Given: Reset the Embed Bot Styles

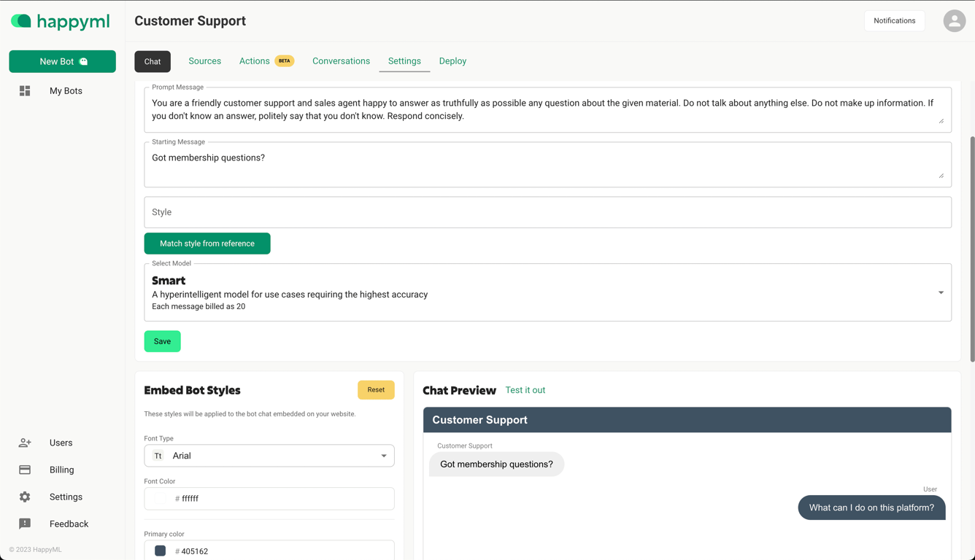Looking at the screenshot, I should click(376, 390).
